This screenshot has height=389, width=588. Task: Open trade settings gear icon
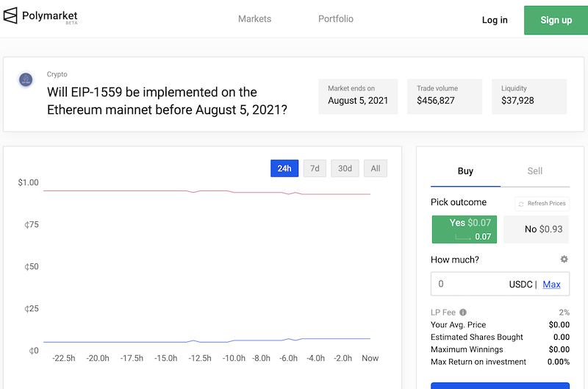(564, 259)
